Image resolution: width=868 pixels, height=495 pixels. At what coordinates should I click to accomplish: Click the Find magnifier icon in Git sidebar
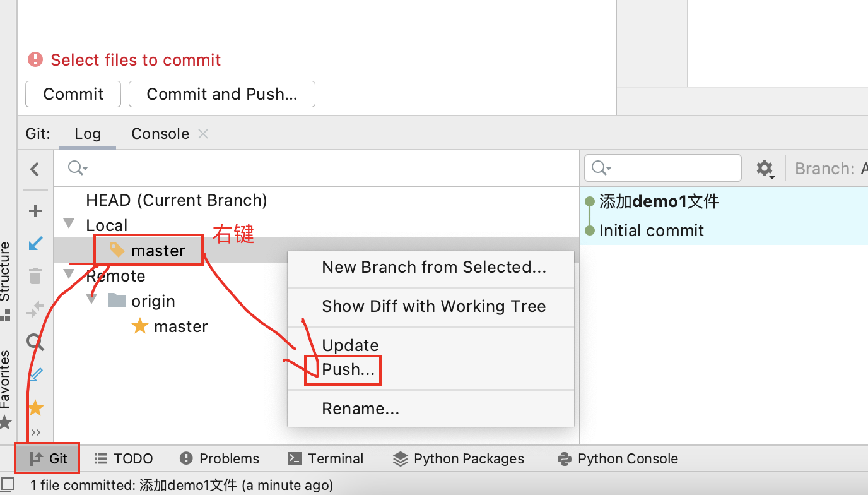click(x=35, y=342)
